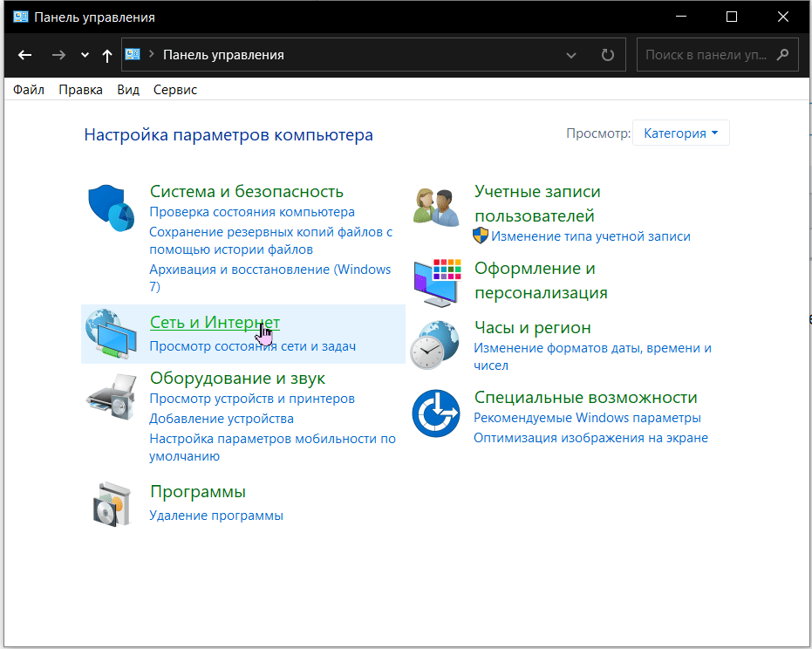Viewport: 812px width, 649px height.
Task: Click the System and Security shield icon
Action: pos(111,209)
